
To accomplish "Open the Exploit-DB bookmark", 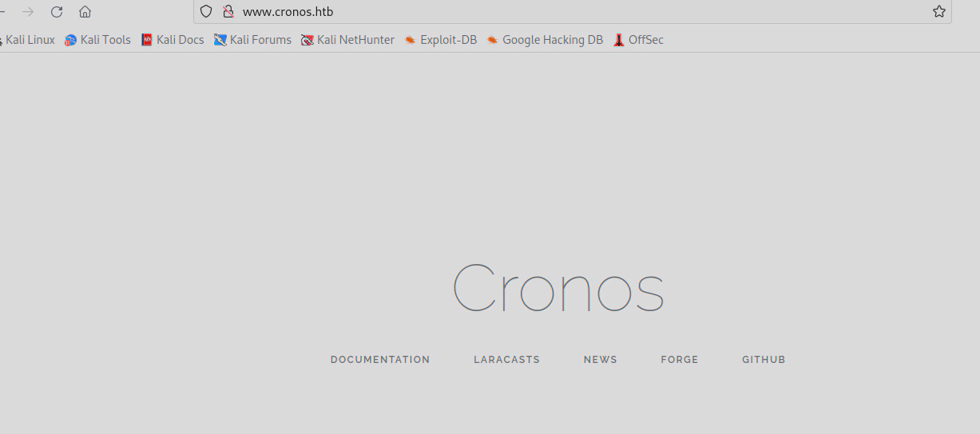I will 440,40.
